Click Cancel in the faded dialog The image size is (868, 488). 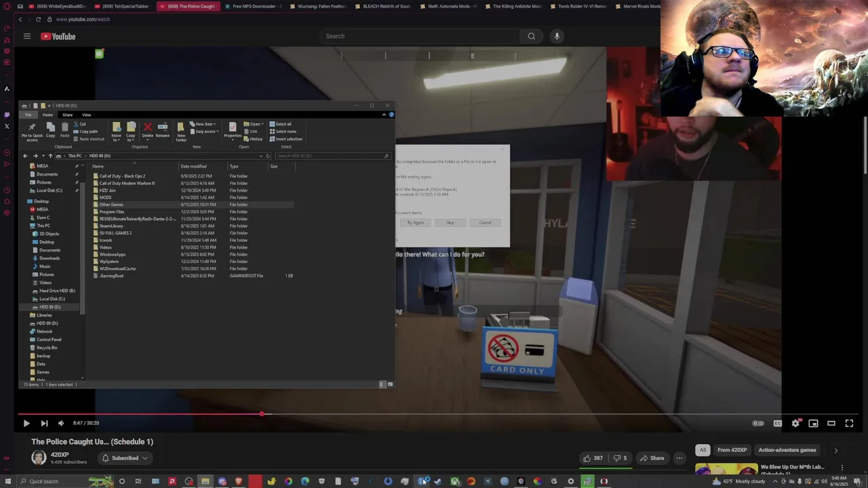coord(485,222)
